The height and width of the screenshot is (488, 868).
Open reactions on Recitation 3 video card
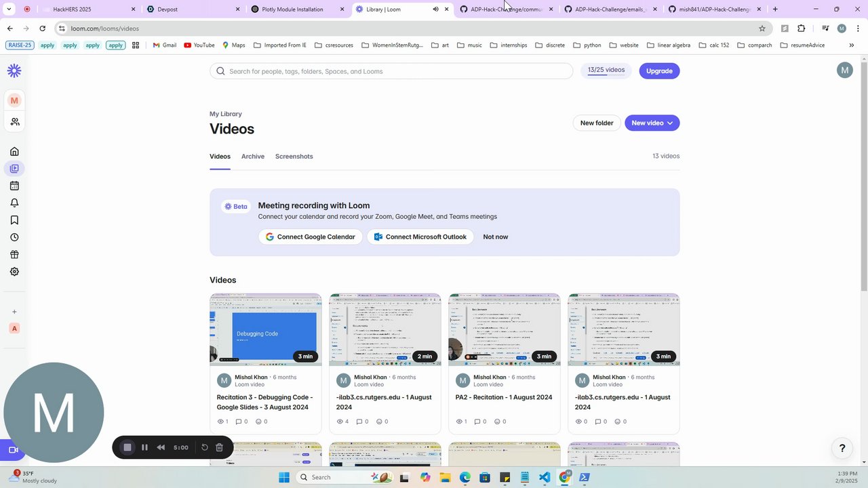pyautogui.click(x=262, y=422)
